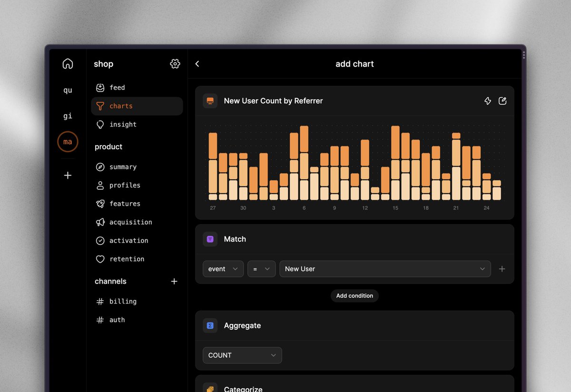
Task: Click the bar above axis label 21
Action: 456,167
